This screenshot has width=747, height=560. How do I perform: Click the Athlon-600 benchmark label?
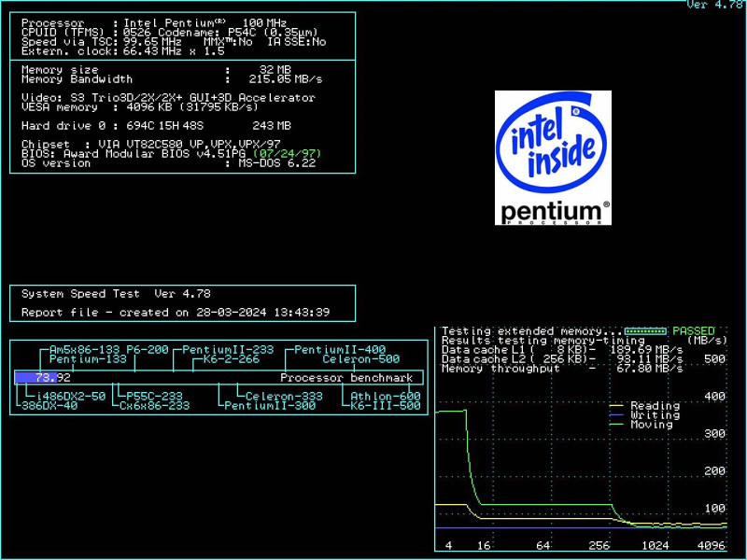[x=386, y=396]
